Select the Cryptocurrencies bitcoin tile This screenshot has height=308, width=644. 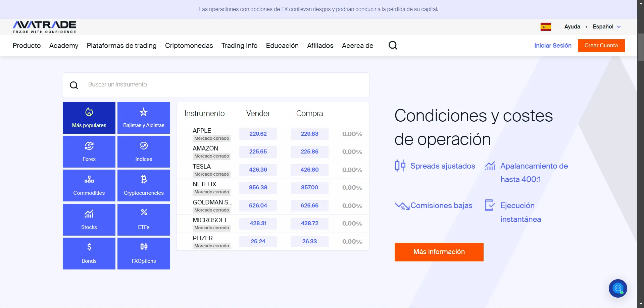point(144,185)
